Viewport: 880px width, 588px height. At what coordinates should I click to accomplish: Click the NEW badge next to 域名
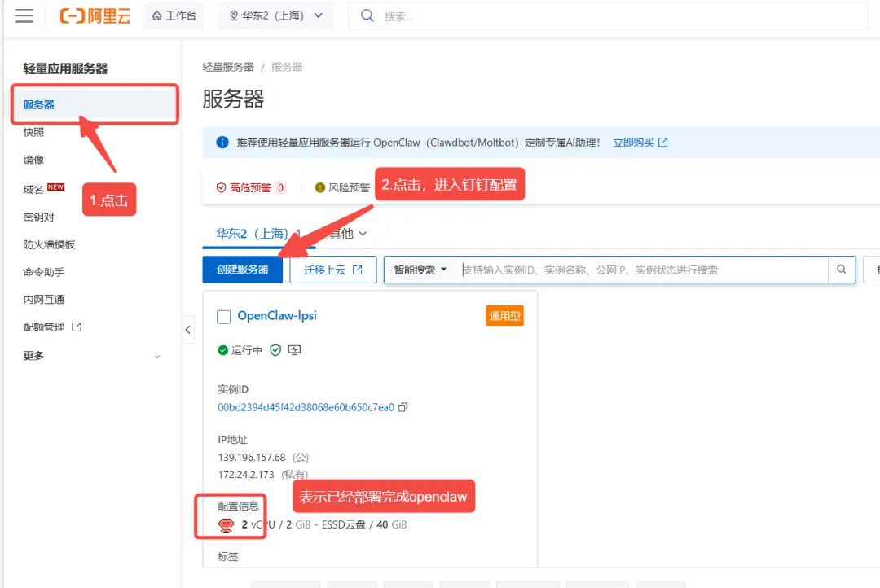55,186
